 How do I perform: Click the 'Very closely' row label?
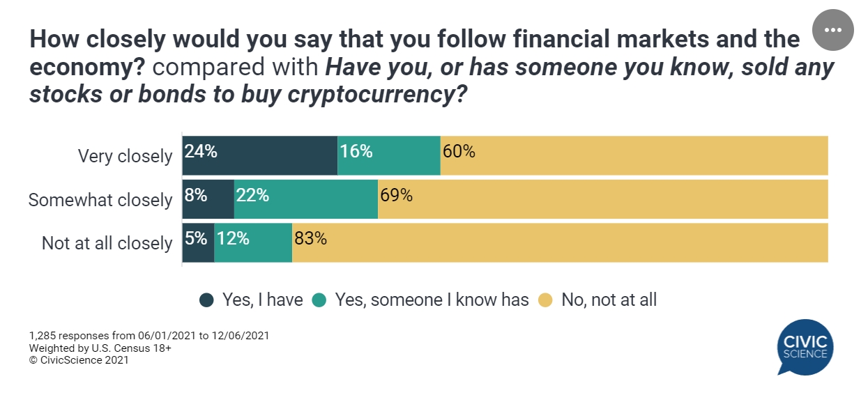pyautogui.click(x=125, y=156)
